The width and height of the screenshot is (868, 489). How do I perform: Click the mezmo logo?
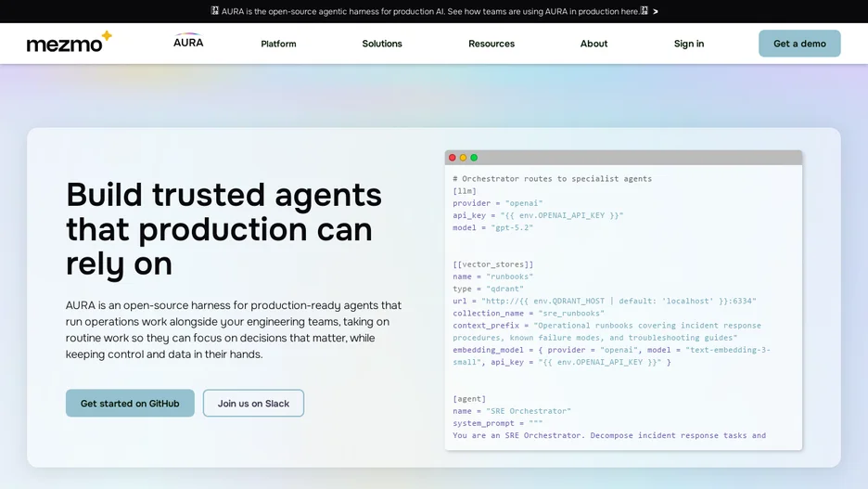[70, 42]
